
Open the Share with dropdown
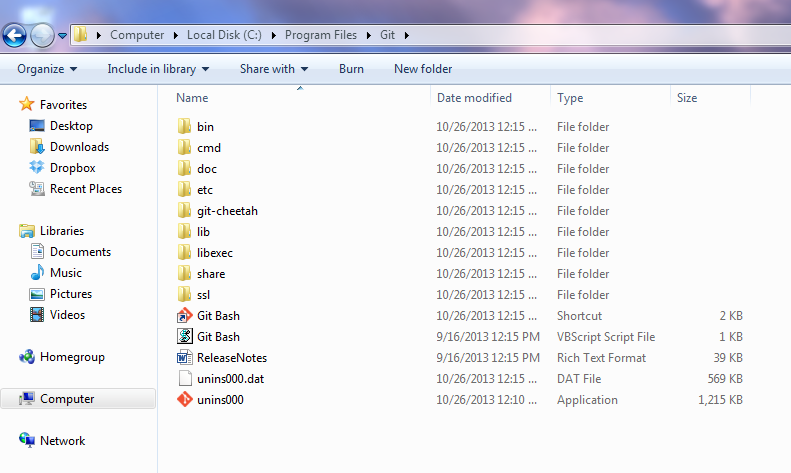[273, 69]
